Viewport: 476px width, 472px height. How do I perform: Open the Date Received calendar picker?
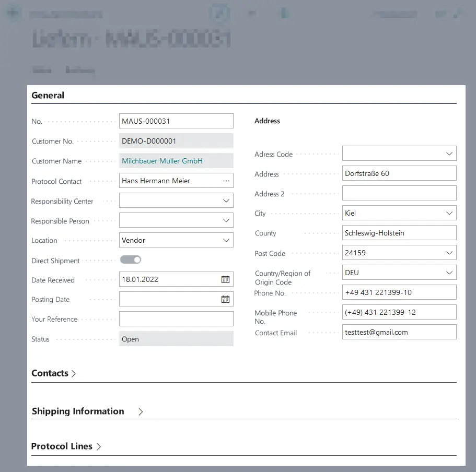(x=225, y=279)
